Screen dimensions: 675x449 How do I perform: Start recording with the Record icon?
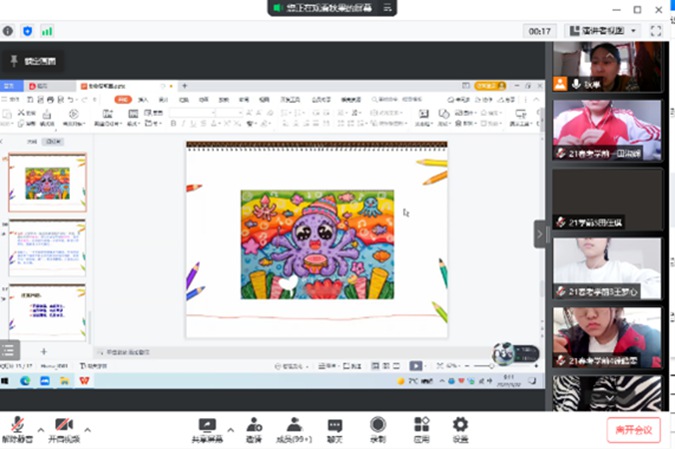[x=378, y=425]
